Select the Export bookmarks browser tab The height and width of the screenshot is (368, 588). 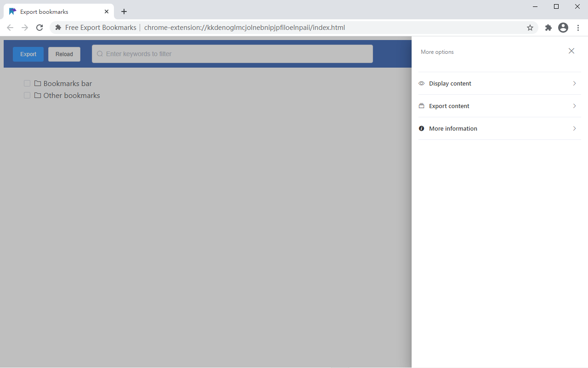(x=59, y=11)
